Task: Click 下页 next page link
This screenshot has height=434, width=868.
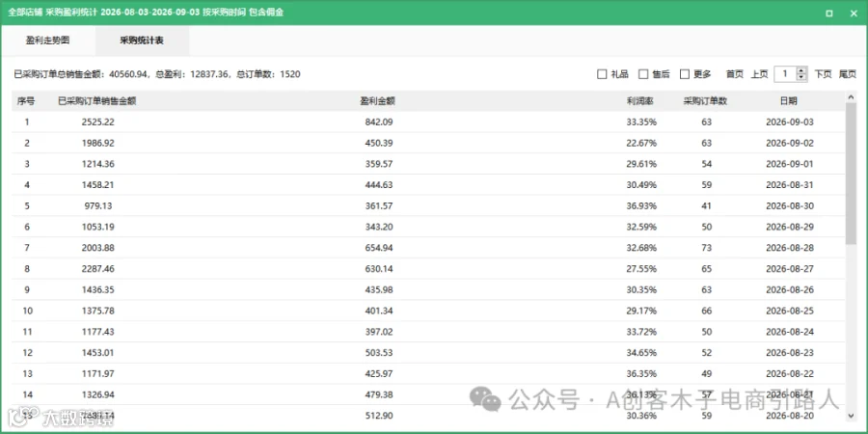Action: pyautogui.click(x=823, y=74)
